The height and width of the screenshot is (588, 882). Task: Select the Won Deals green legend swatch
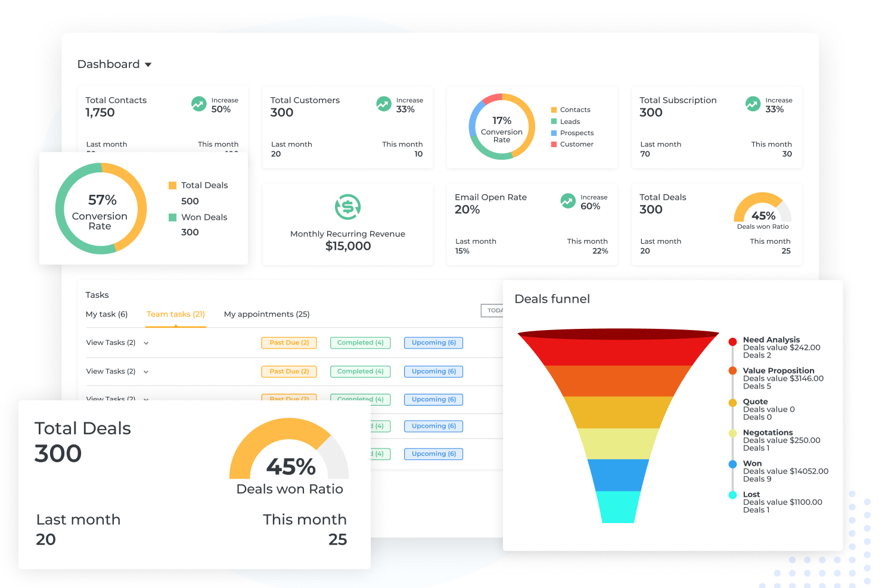coord(173,217)
